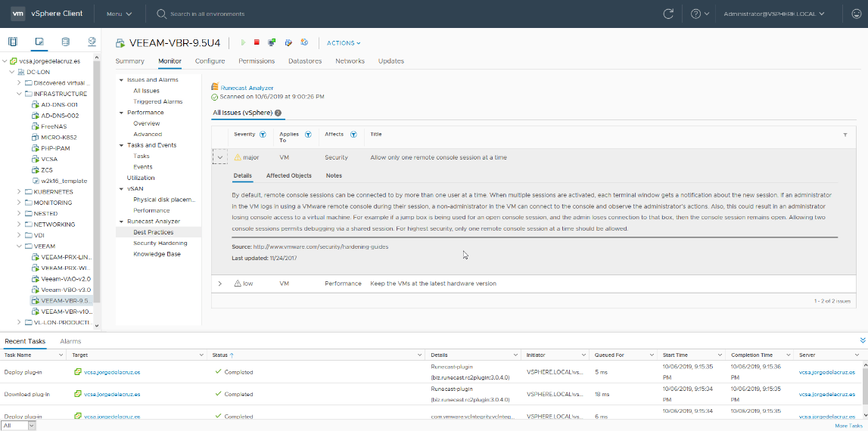This screenshot has height=431, width=868.
Task: Show Affected Objects tab of issue
Action: (289, 175)
